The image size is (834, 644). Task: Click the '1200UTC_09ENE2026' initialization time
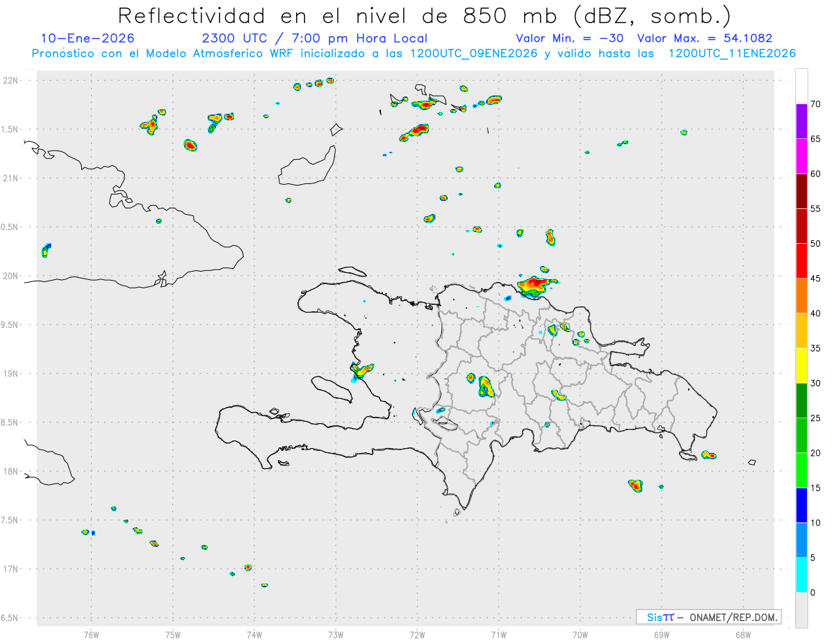474,53
